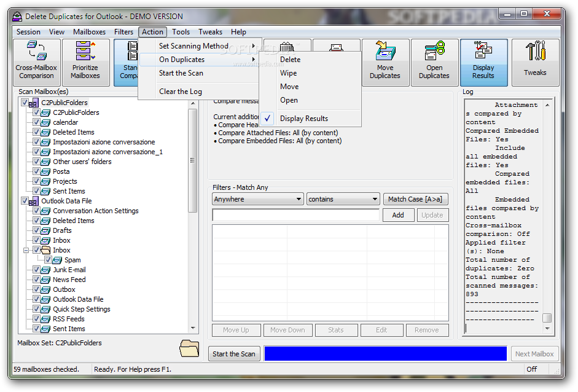
Task: Uncheck the Drafts folder checkbox
Action: tap(36, 230)
